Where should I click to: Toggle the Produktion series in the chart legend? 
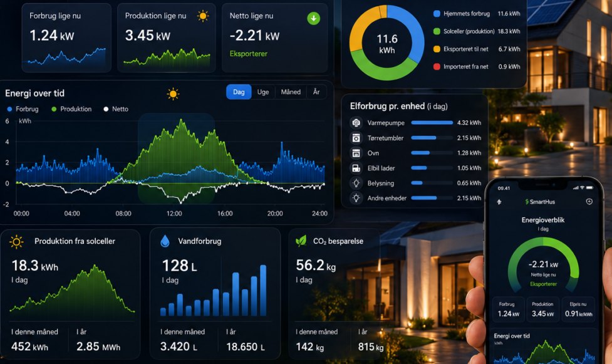click(72, 109)
